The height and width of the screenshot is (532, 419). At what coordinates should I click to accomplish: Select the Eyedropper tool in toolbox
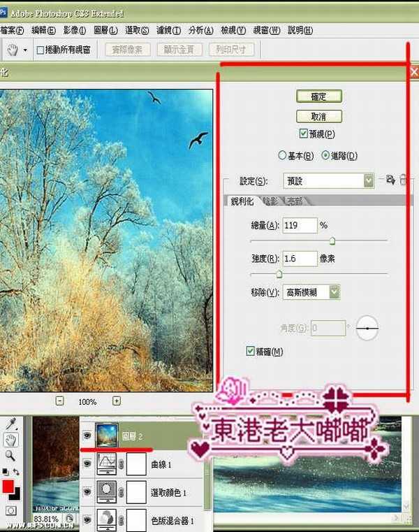[x=11, y=425]
